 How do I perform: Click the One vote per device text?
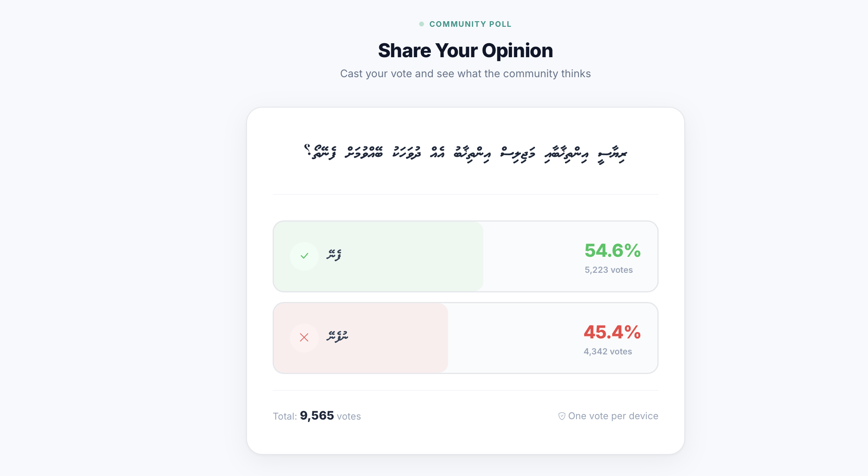(613, 416)
